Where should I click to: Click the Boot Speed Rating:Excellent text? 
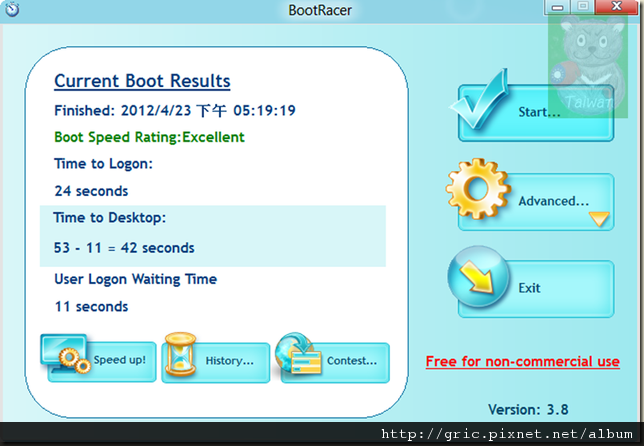149,137
